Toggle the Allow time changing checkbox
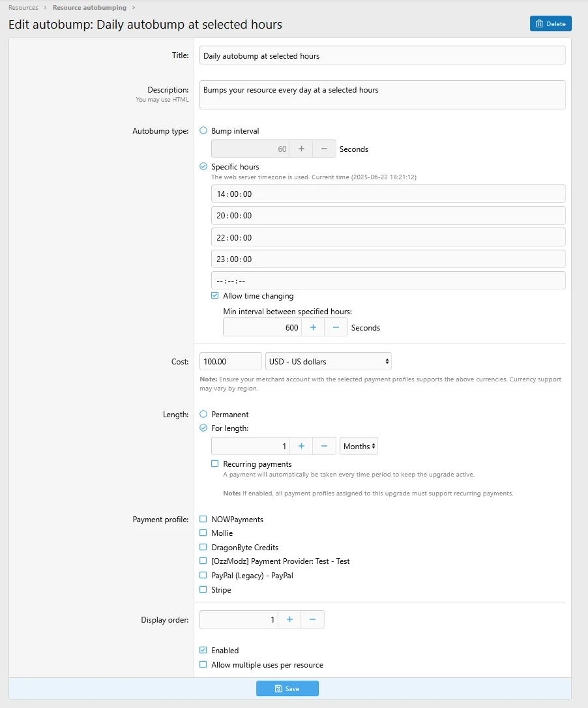This screenshot has height=708, width=588. (215, 296)
